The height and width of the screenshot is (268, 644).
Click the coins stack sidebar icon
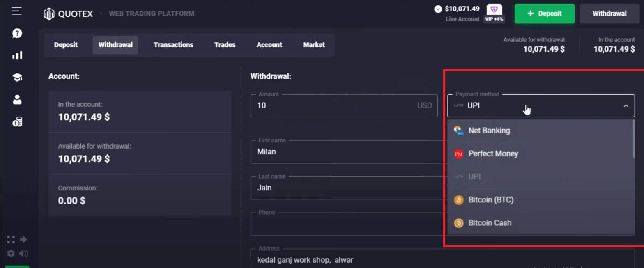[x=17, y=121]
